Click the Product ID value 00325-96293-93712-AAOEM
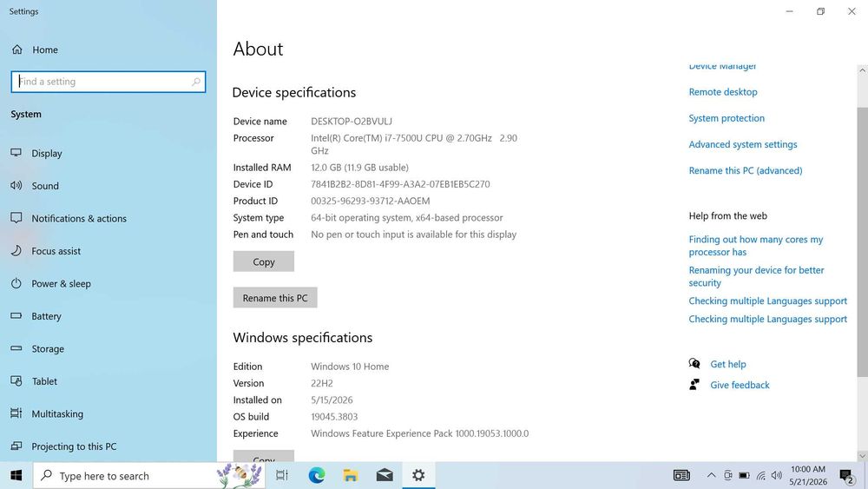This screenshot has height=489, width=868. pos(371,201)
